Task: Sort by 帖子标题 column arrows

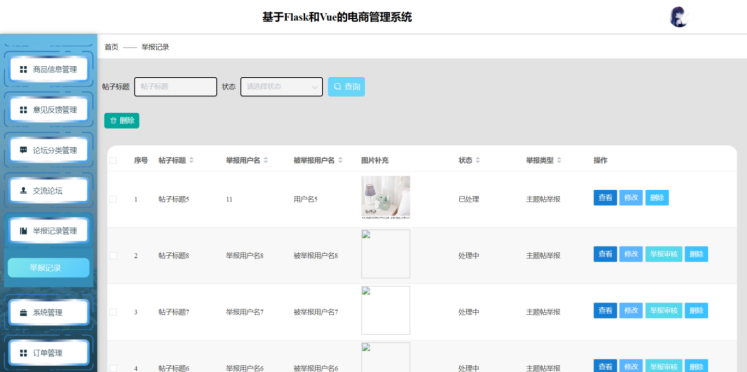Action: coord(192,161)
